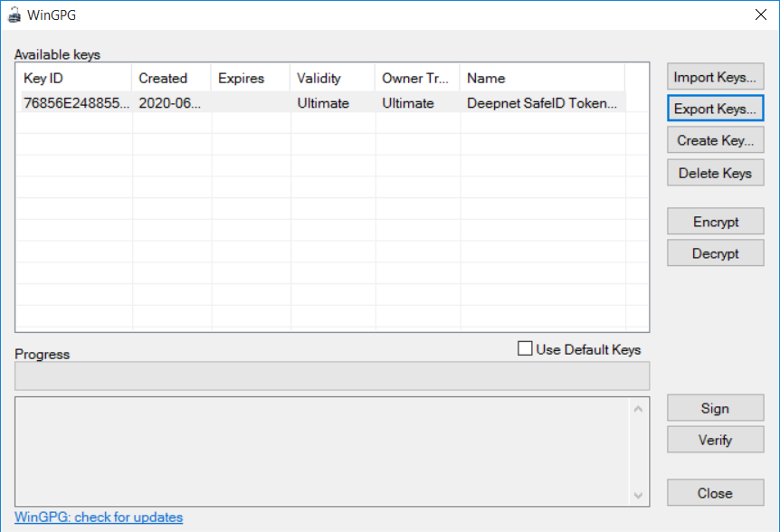Sort keys by the Key ID column header
780x532 pixels.
pos(74,78)
